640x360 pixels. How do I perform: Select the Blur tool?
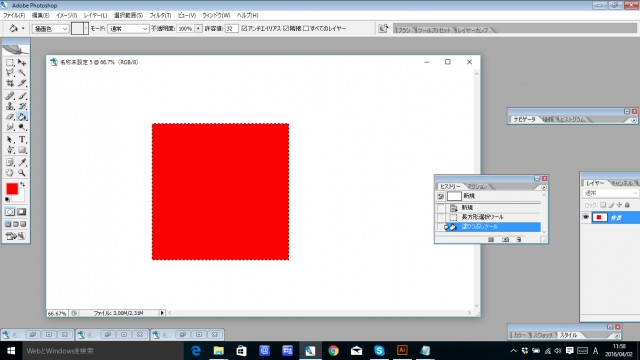10,127
